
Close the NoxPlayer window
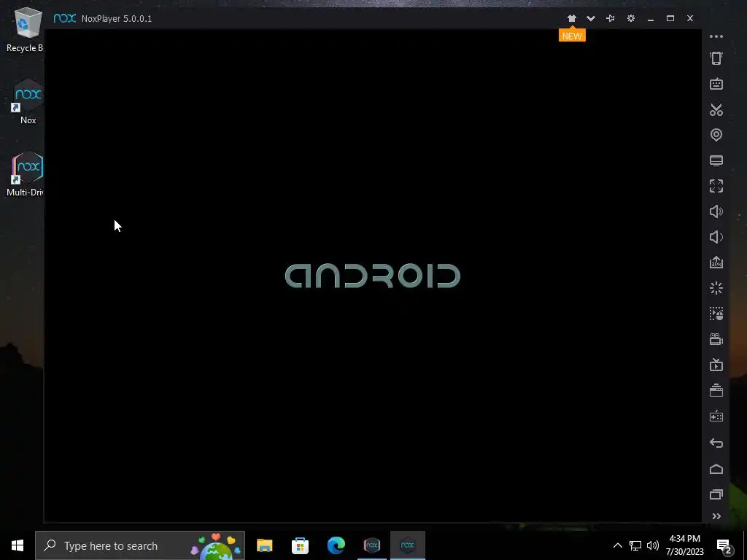click(x=690, y=18)
